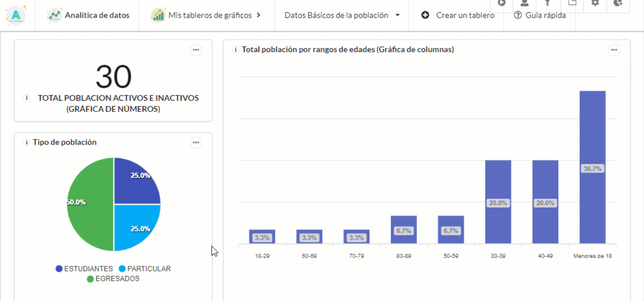The width and height of the screenshot is (644, 301).
Task: Click the filter funnel icon in the top toolbar
Action: (548, 3)
